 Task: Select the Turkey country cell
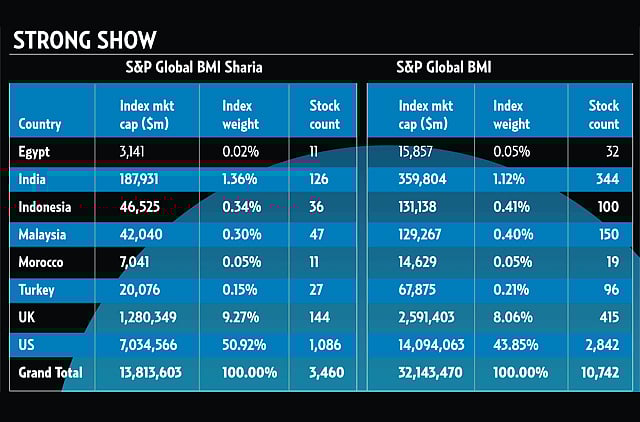38,289
